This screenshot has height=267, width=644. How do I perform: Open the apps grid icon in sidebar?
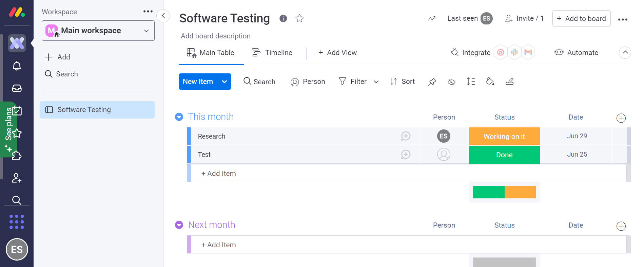17,222
